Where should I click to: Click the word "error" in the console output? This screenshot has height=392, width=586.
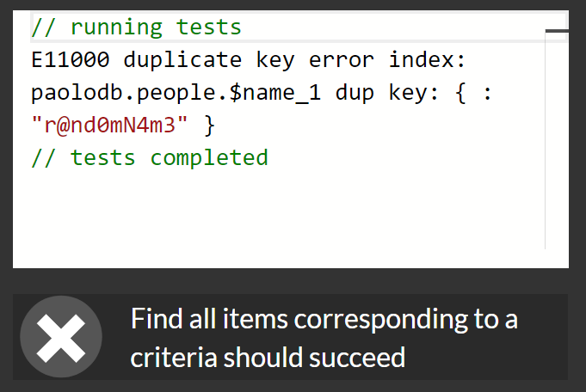point(342,59)
